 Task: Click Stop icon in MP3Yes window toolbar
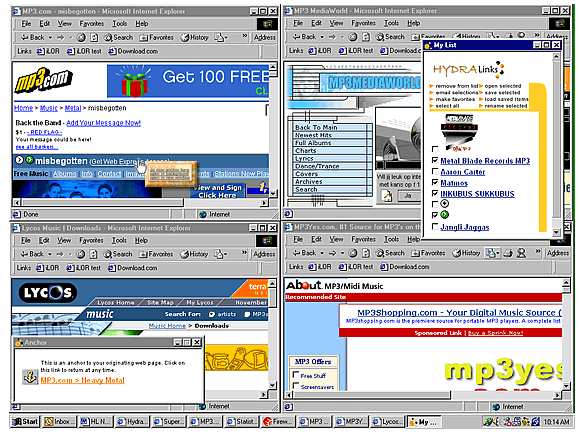tap(353, 253)
